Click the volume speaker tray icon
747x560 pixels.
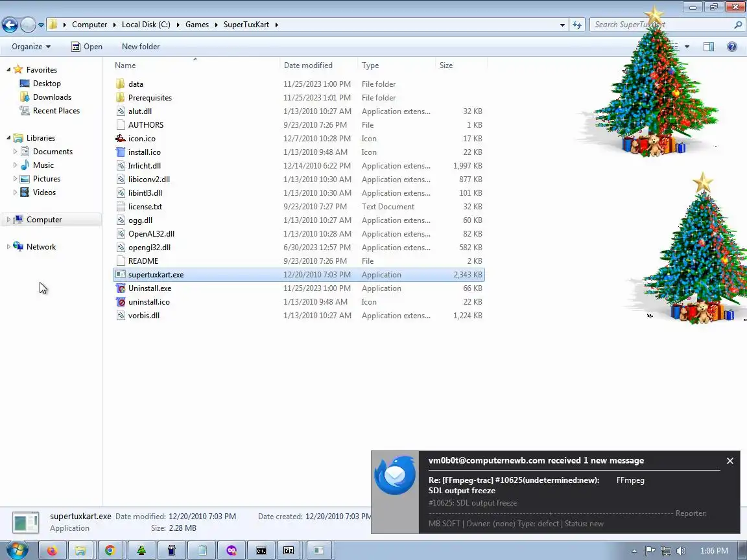681,551
